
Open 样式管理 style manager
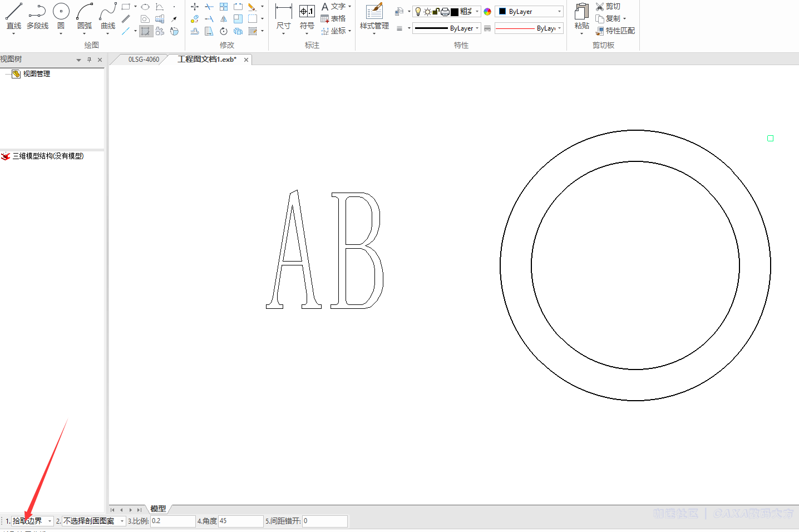pyautogui.click(x=374, y=16)
